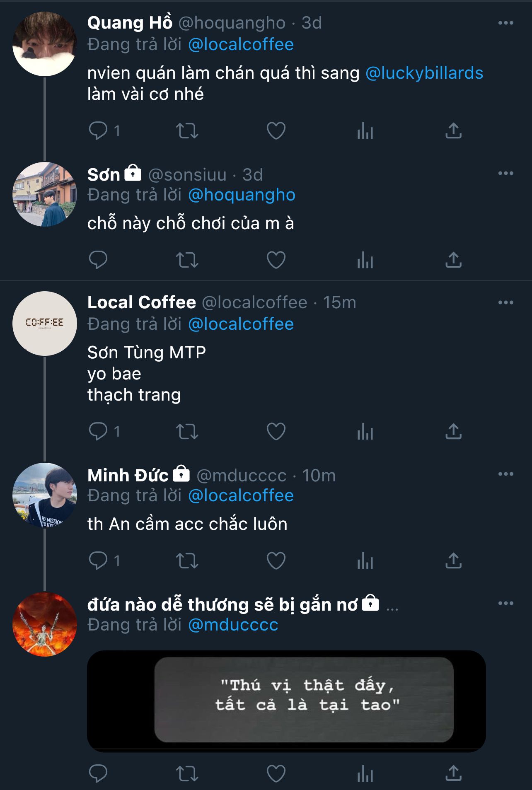Toggle like on Local Coffee's tweet

276,431
